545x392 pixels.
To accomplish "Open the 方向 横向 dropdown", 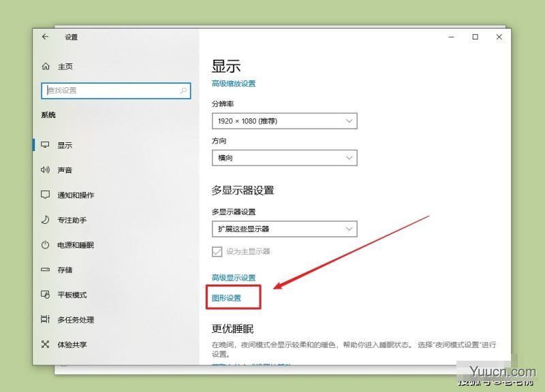I will 284,158.
